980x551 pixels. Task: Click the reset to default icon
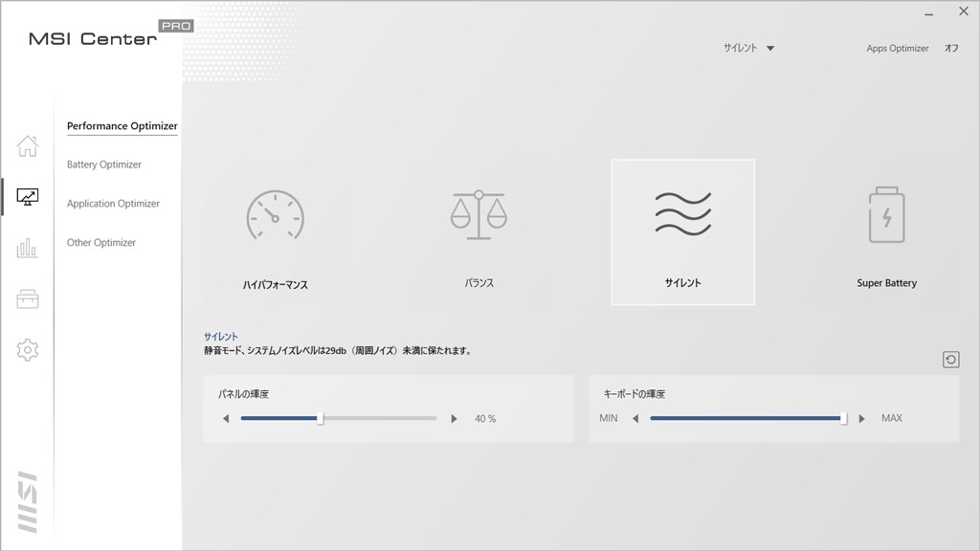click(950, 360)
